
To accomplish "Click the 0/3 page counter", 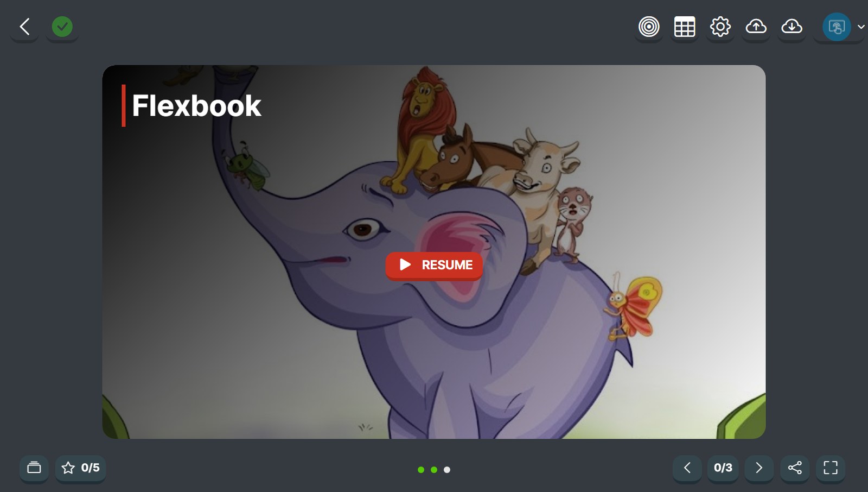I will click(x=723, y=468).
